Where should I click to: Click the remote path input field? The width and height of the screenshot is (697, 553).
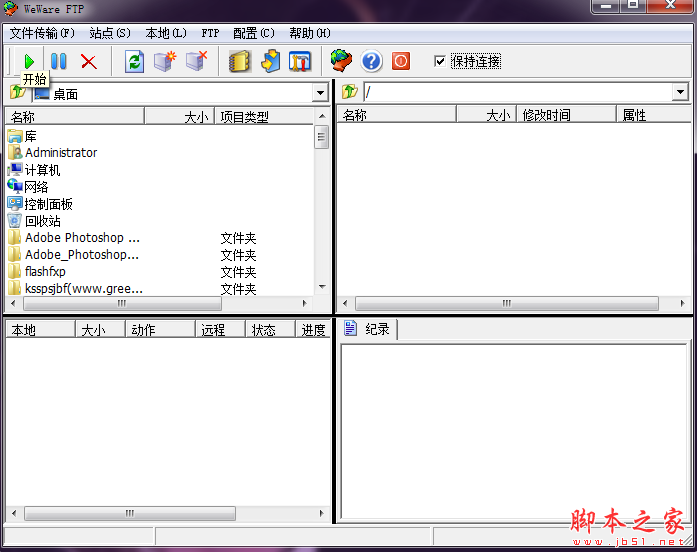pos(518,92)
